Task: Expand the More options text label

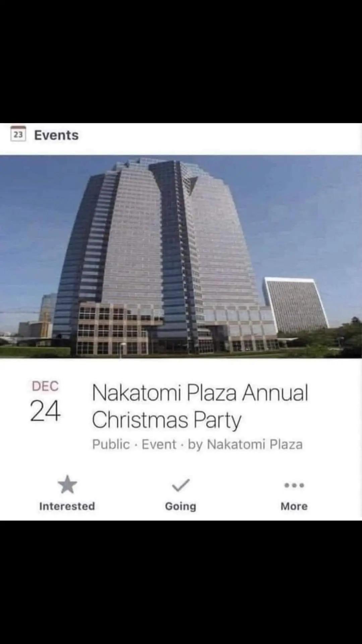Action: [294, 506]
